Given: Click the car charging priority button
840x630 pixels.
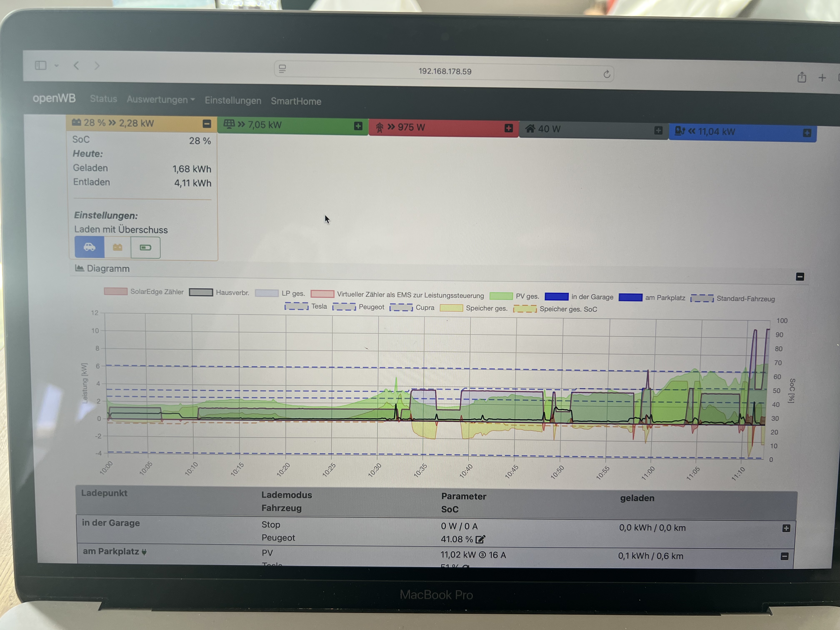Looking at the screenshot, I should 90,247.
